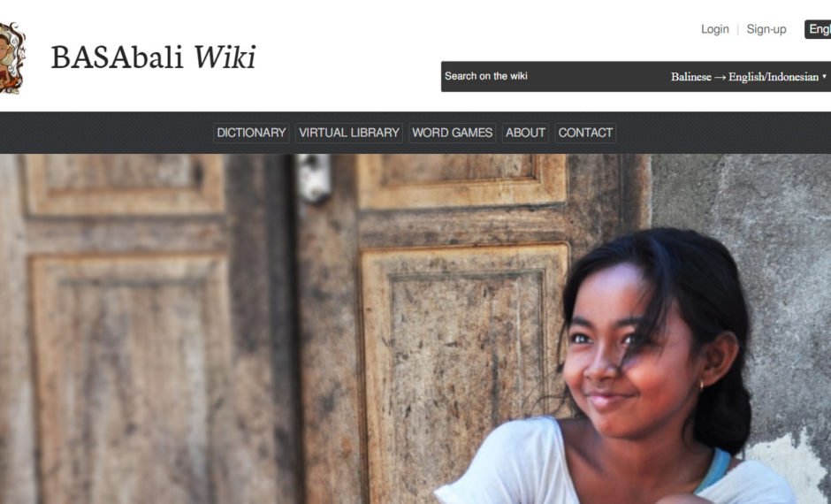
Task: Open the CONTACT menu item
Action: pyautogui.click(x=585, y=133)
